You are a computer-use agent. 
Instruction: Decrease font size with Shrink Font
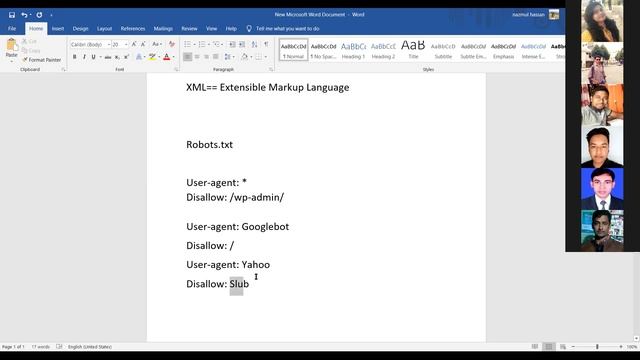(143, 44)
